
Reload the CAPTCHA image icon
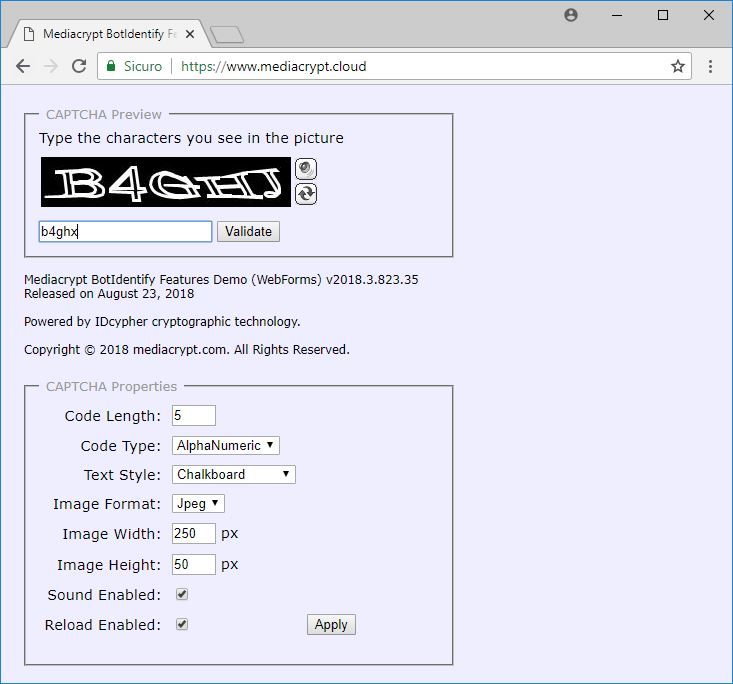click(x=306, y=194)
